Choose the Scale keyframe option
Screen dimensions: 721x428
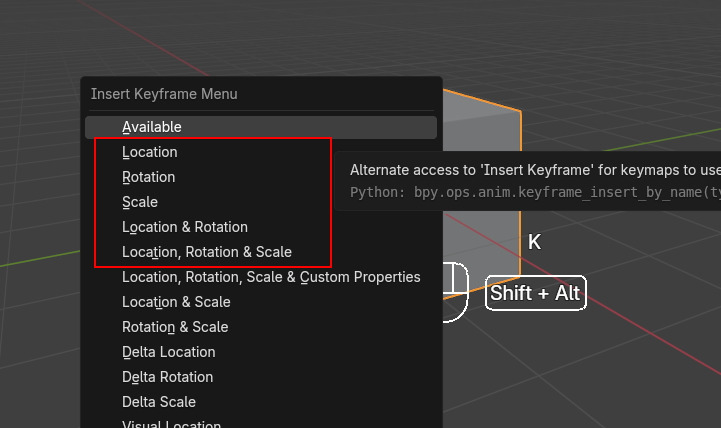tap(261, 202)
